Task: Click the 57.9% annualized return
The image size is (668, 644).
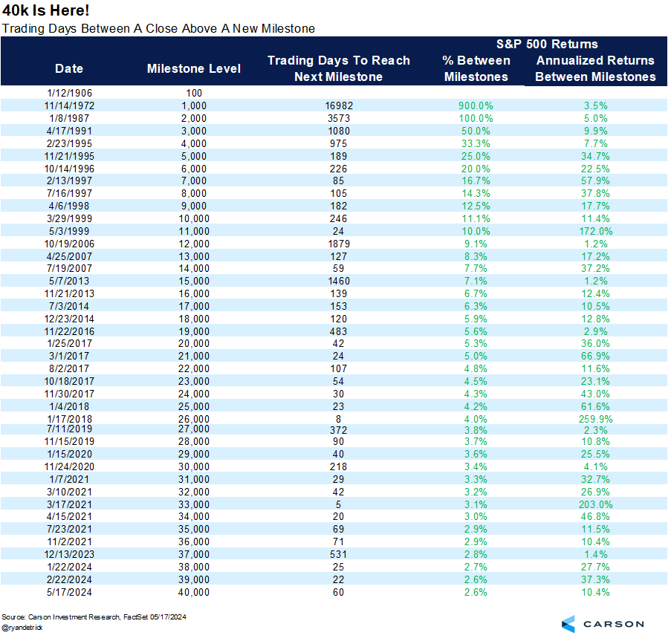Action: click(x=596, y=180)
